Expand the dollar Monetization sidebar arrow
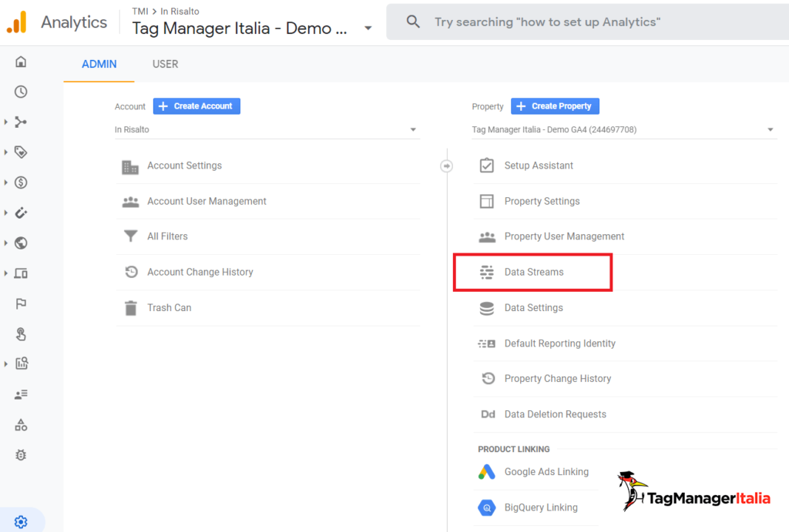 coord(6,182)
